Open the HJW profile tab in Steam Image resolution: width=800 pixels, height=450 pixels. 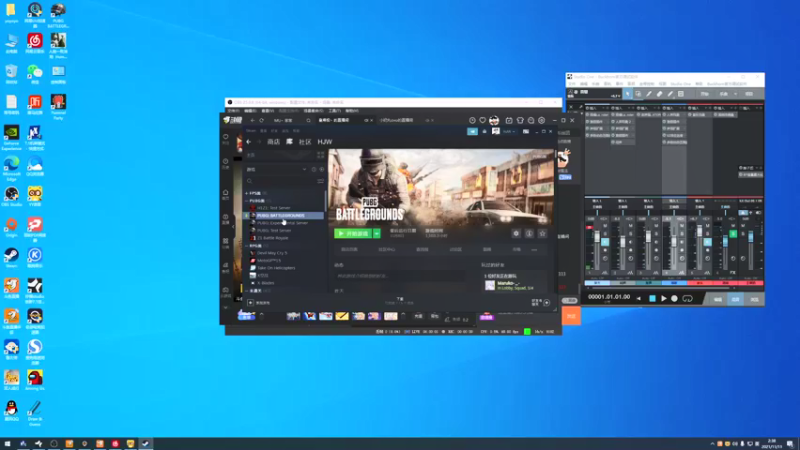tap(325, 142)
